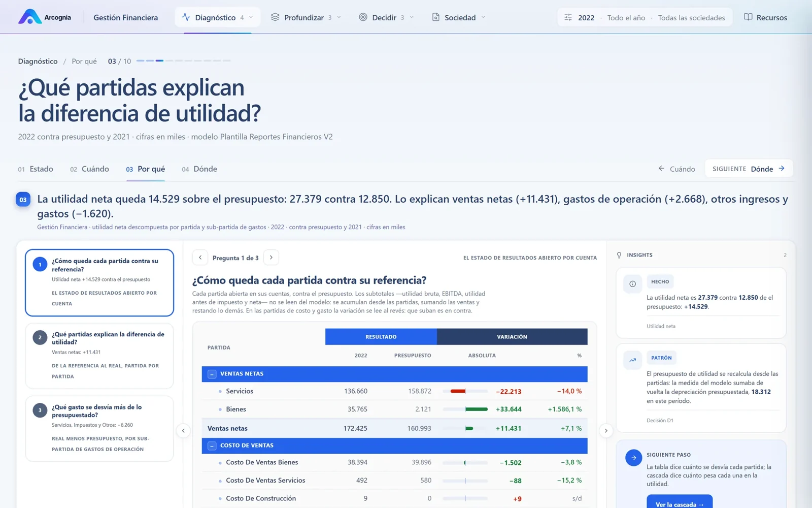Viewport: 812px width, 508px height.
Task: Click the step progress indicator dashes
Action: 183,61
